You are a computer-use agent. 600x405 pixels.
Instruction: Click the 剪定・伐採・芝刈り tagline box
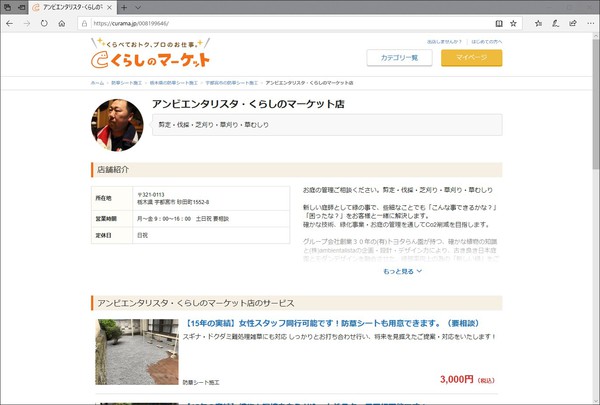(x=327, y=124)
